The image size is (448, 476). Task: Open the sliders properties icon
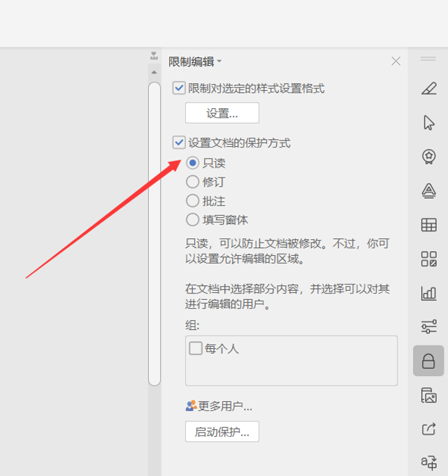[429, 326]
